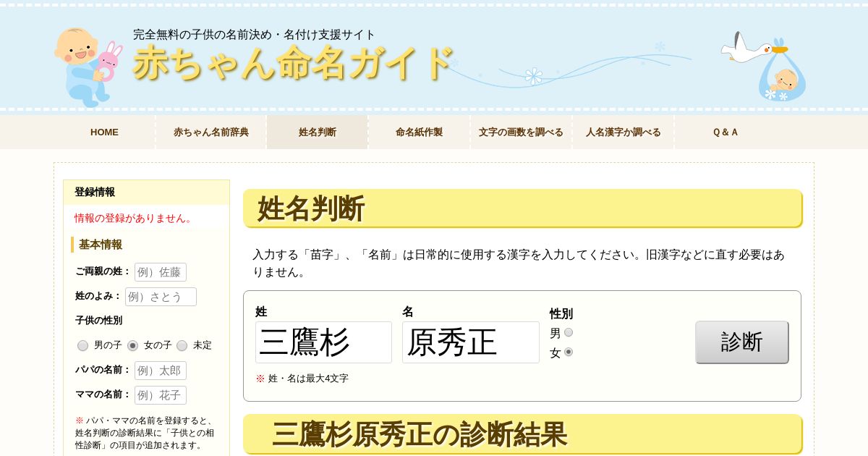Click the baby with rabbit logo image
868x456 pixels.
coord(87,67)
